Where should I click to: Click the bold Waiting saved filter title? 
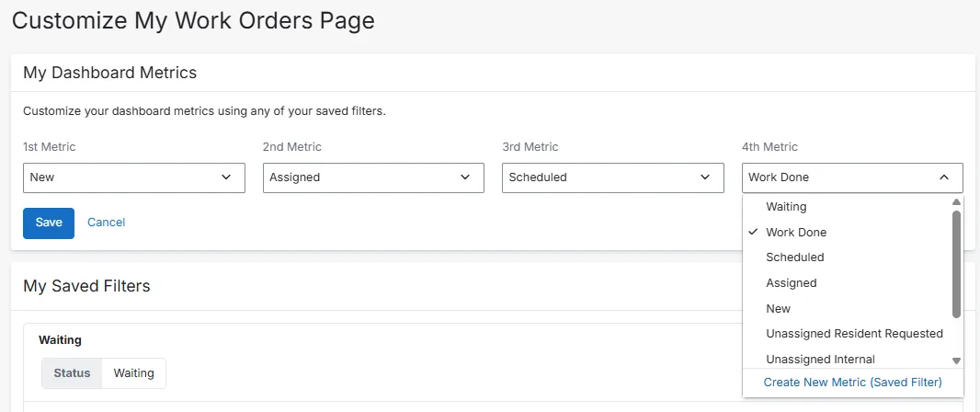(60, 340)
